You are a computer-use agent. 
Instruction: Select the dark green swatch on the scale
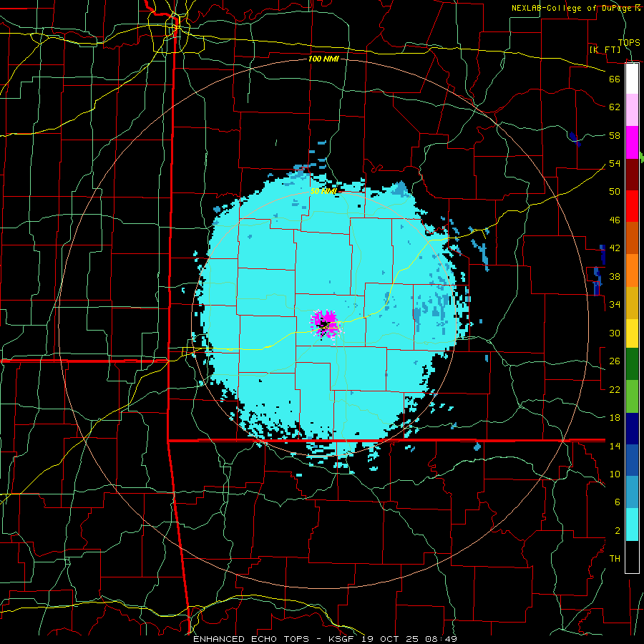click(632, 364)
